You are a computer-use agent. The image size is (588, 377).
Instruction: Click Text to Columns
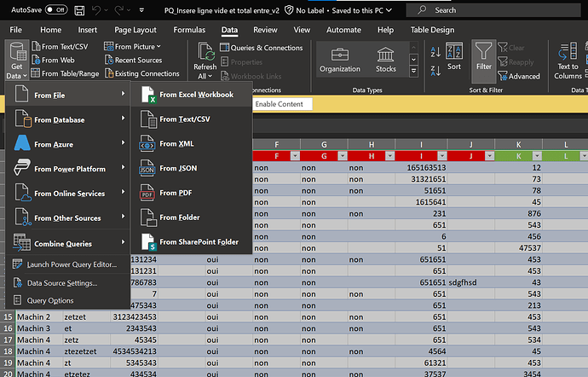coord(568,61)
